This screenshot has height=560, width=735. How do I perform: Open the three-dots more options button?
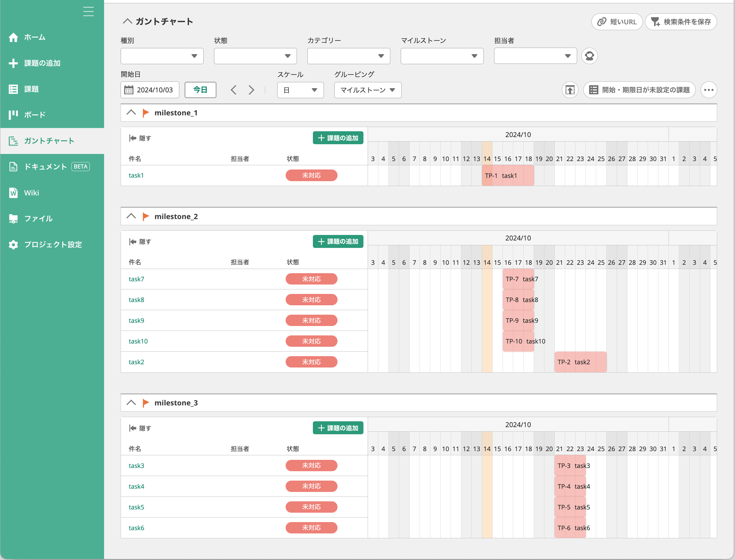click(x=709, y=90)
